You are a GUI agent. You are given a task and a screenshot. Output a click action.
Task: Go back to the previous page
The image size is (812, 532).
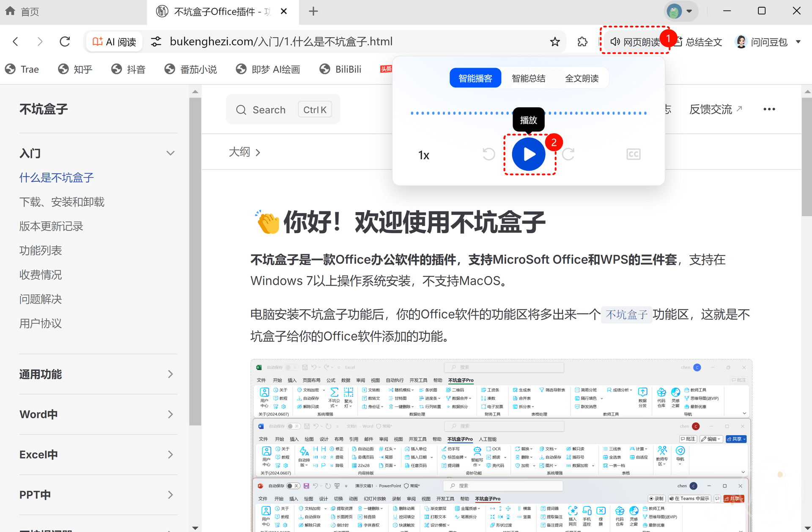[16, 41]
